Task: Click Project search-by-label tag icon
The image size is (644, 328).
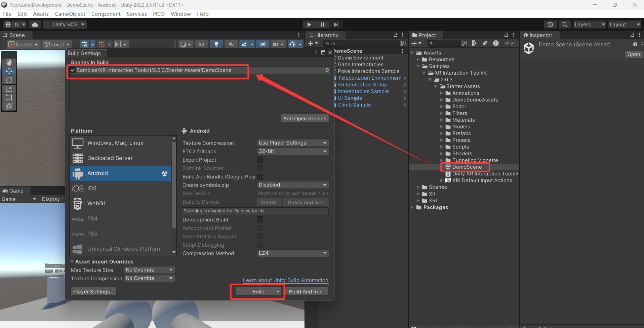Action: pyautogui.click(x=485, y=43)
